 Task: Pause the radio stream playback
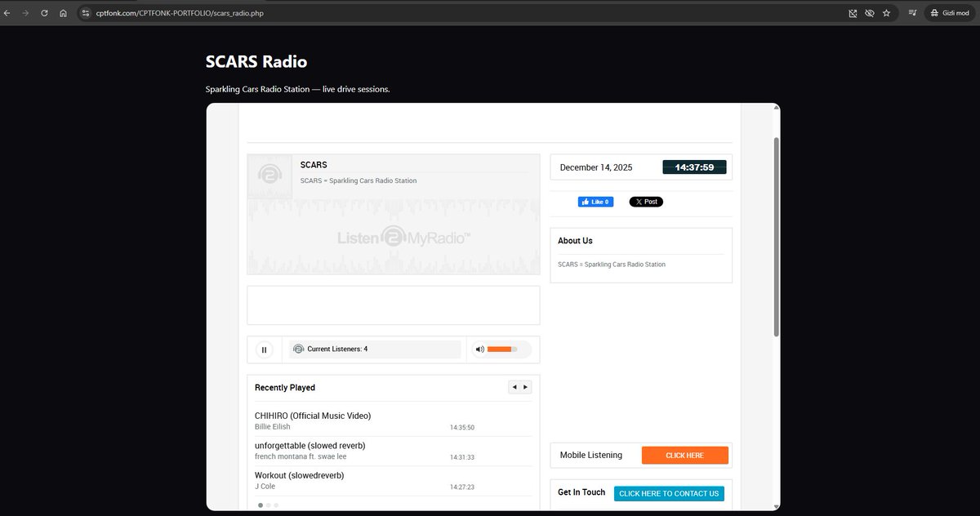265,349
